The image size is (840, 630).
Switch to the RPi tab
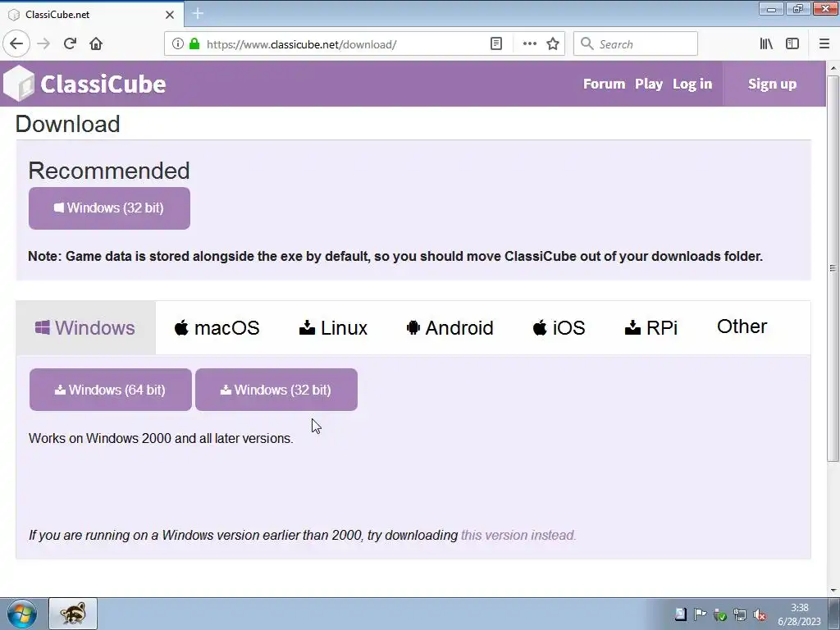point(651,327)
